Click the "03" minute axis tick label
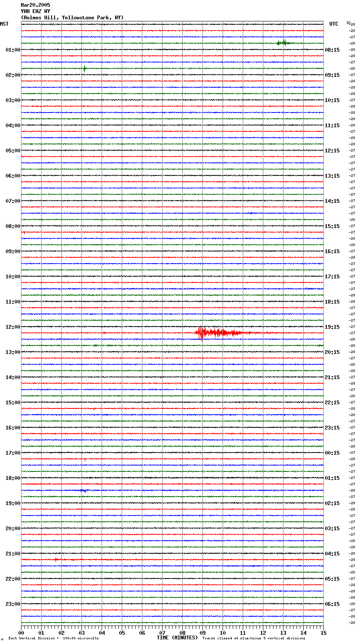This screenshot has width=357, height=644. coord(81,633)
